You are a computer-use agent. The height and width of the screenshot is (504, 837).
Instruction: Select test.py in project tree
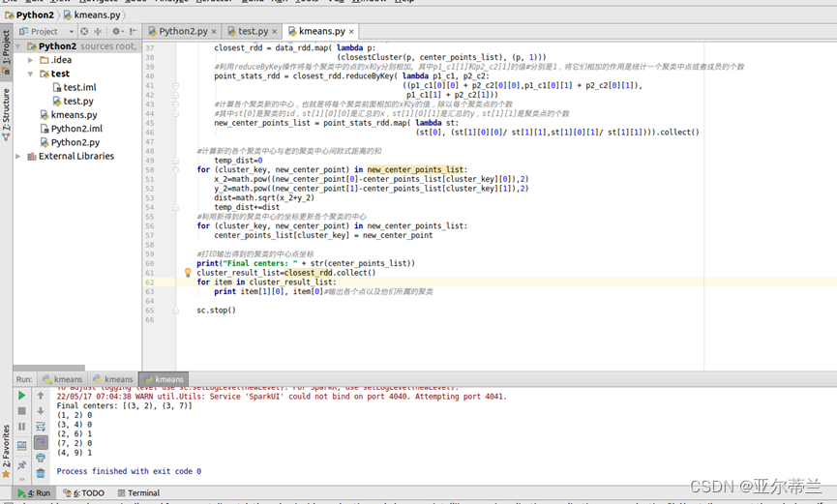(74, 102)
